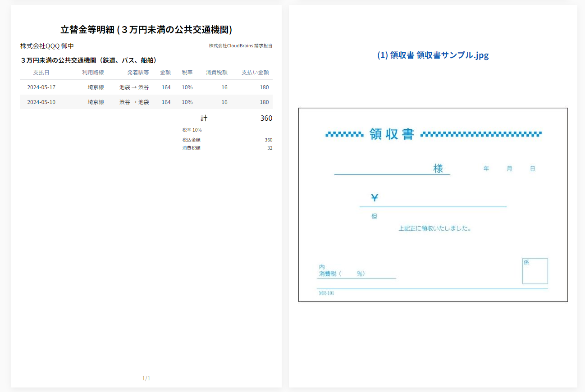Click the document title 立替金等明細
This screenshot has height=392, width=585.
pyautogui.click(x=146, y=30)
